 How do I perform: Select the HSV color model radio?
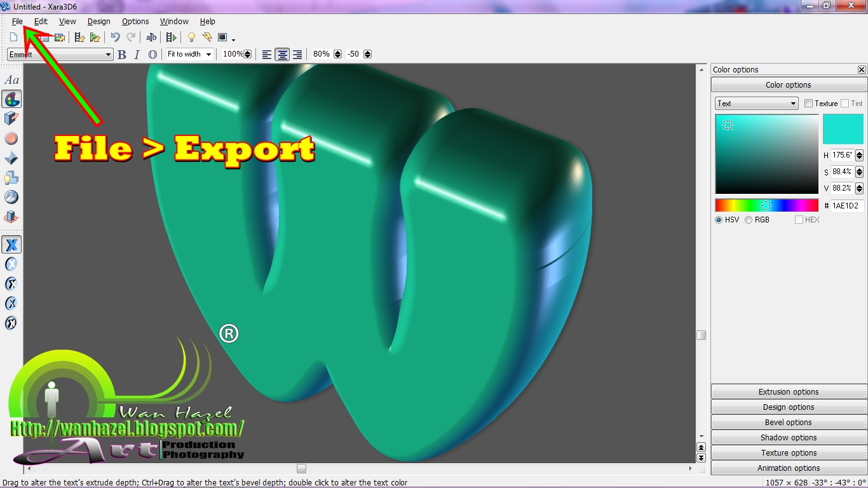tap(719, 220)
